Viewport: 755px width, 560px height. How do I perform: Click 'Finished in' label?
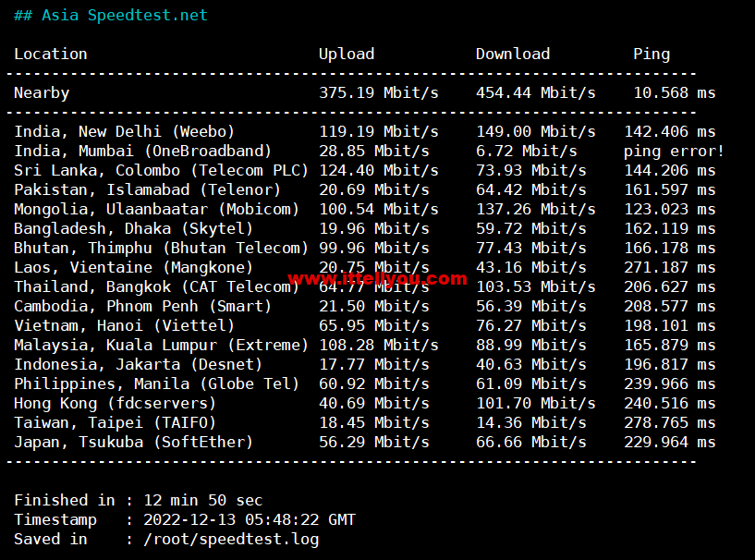click(x=65, y=500)
